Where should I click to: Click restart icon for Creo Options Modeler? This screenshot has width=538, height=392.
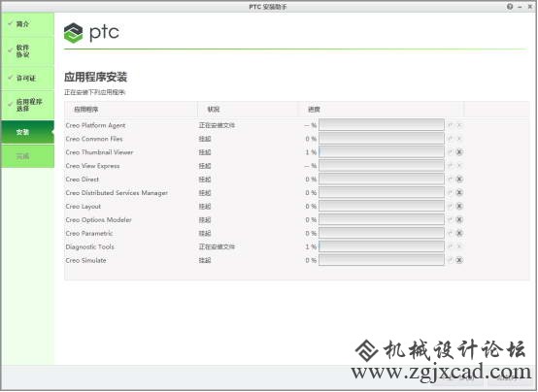coord(451,219)
